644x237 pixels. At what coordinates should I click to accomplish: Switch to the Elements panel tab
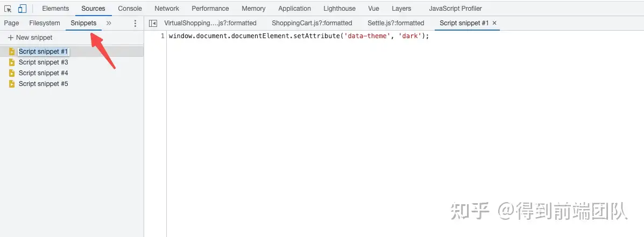(55, 9)
